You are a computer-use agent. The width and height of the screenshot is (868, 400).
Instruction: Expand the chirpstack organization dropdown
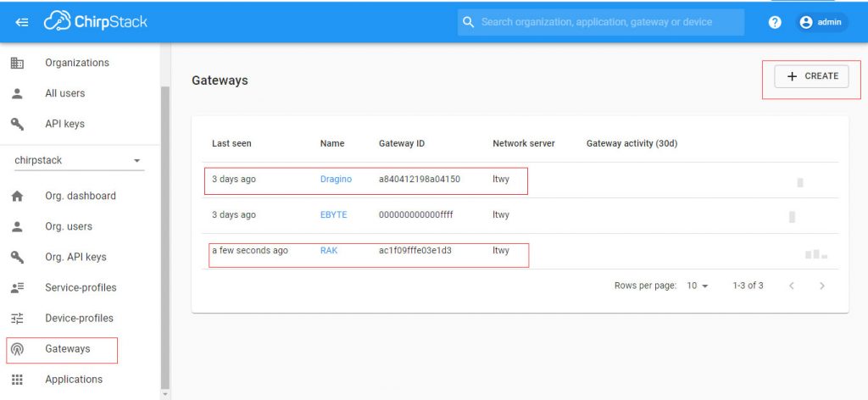79,160
